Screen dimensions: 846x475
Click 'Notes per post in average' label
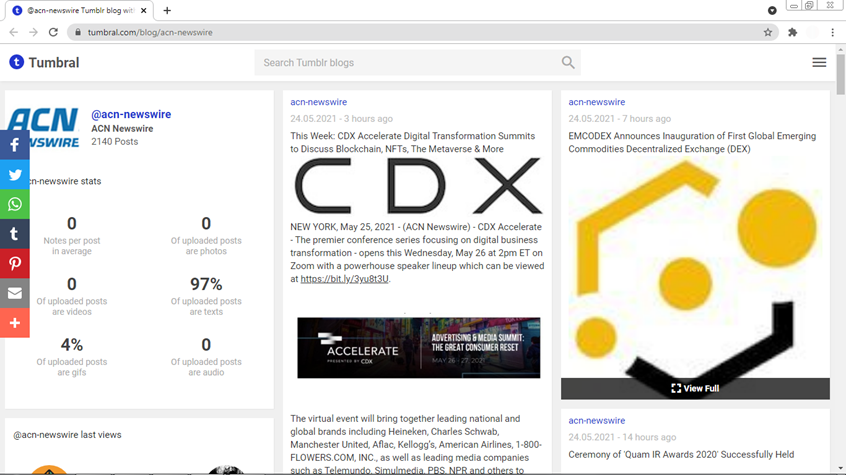point(72,246)
